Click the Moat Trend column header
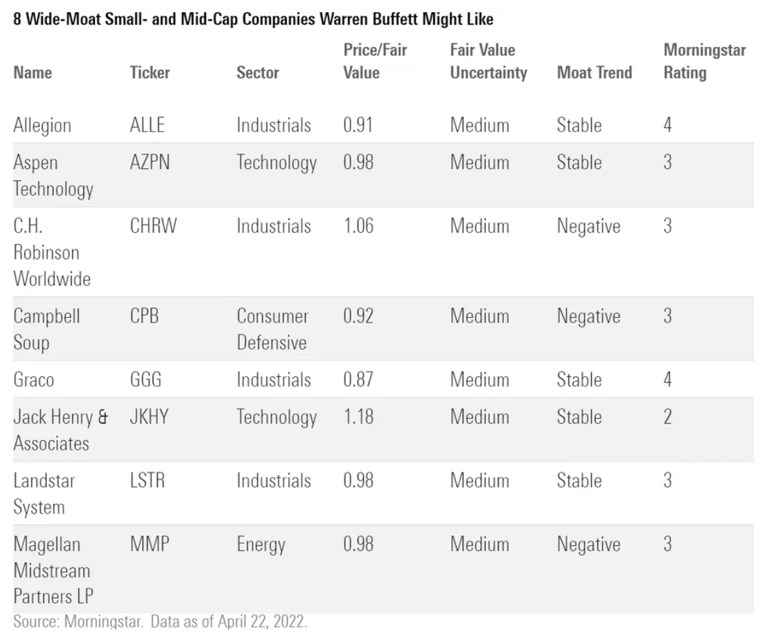This screenshot has width=768, height=644. tap(595, 72)
